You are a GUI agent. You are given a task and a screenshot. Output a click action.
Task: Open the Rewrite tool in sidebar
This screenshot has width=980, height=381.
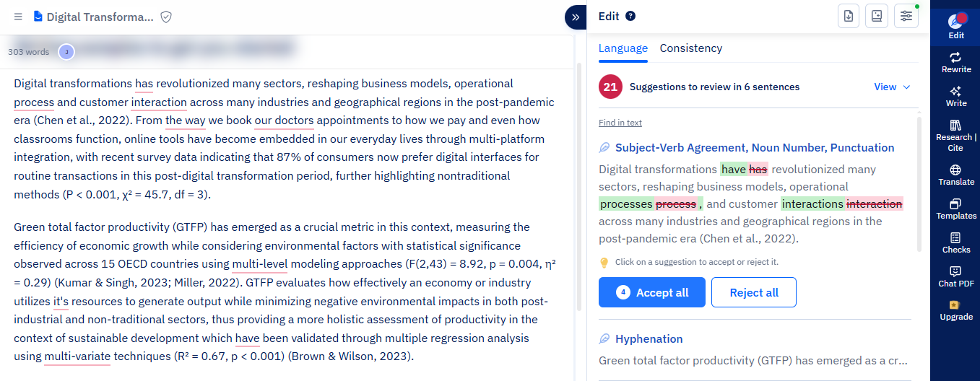pyautogui.click(x=955, y=62)
